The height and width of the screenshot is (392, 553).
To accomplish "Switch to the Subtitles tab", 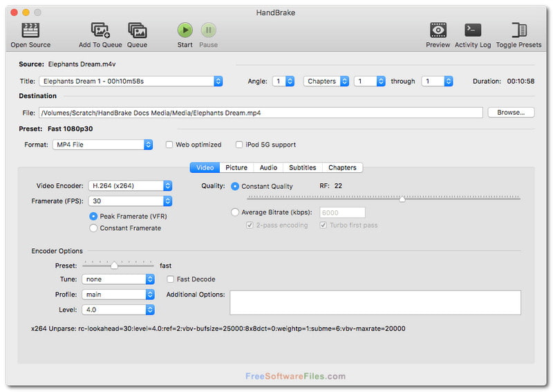I will [x=302, y=167].
